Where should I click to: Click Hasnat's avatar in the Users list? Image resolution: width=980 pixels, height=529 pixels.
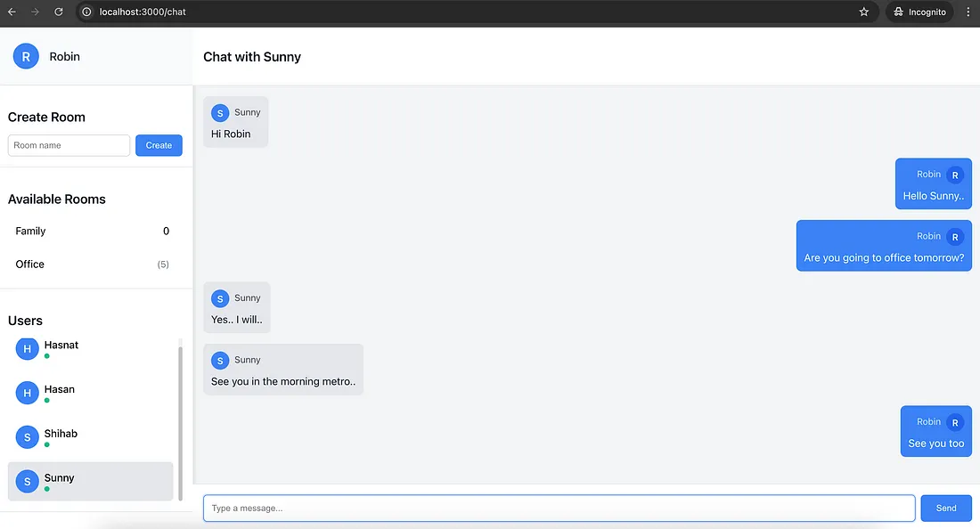point(28,349)
